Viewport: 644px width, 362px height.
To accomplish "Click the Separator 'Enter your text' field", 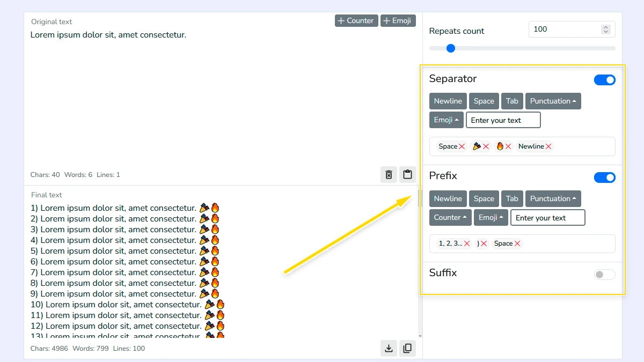I will 503,120.
